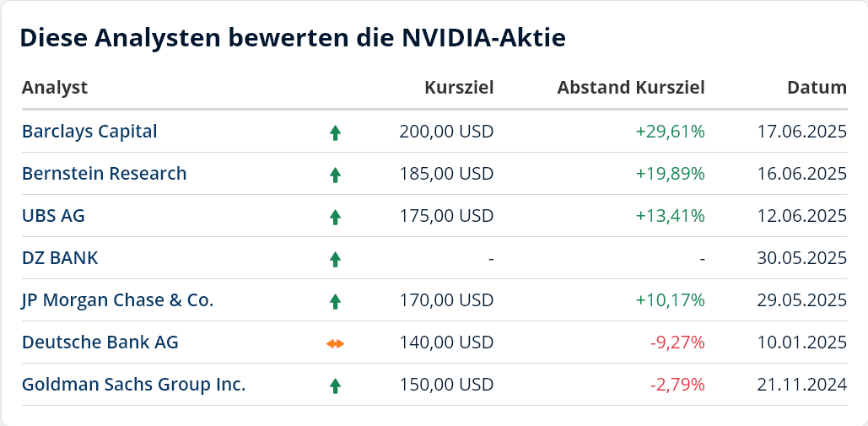Click Bernstein Research's green buy arrow

click(x=335, y=175)
